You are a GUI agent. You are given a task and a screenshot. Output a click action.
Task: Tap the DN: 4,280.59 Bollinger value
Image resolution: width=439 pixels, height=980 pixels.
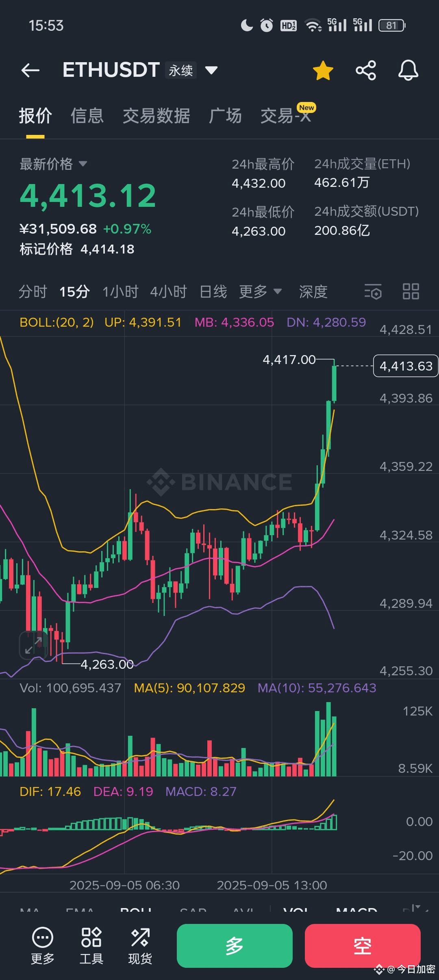click(x=326, y=322)
